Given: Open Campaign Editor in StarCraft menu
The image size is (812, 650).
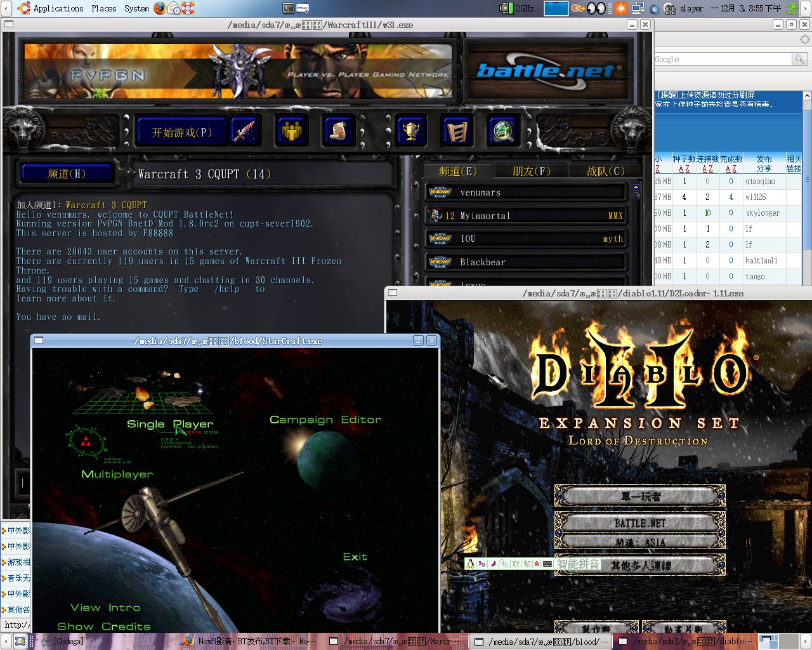Looking at the screenshot, I should click(x=325, y=420).
